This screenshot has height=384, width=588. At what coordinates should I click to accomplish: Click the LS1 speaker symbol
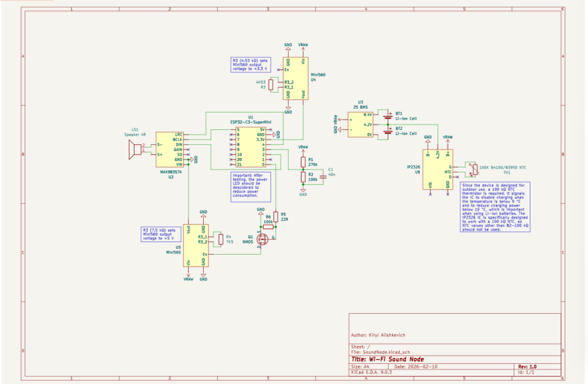132,150
